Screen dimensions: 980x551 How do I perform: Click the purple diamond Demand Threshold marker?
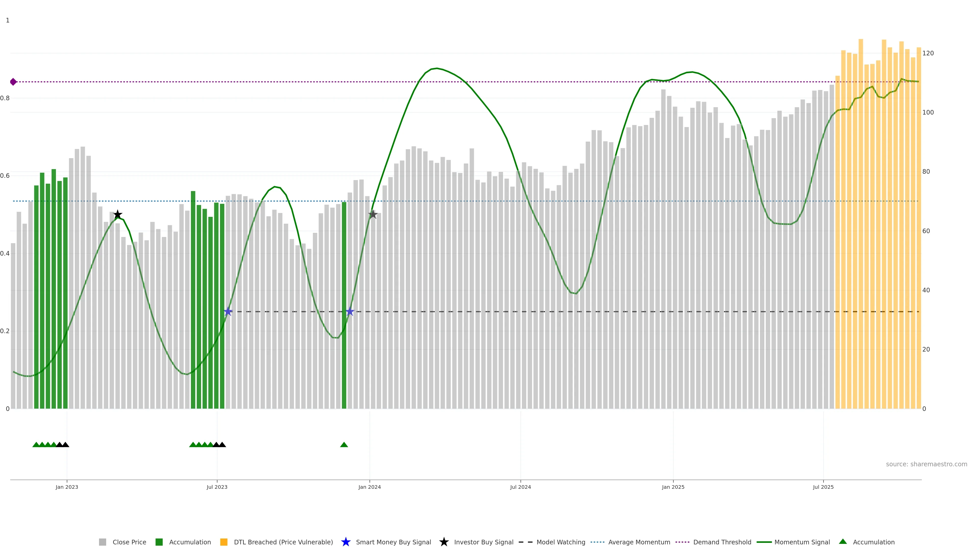point(13,82)
